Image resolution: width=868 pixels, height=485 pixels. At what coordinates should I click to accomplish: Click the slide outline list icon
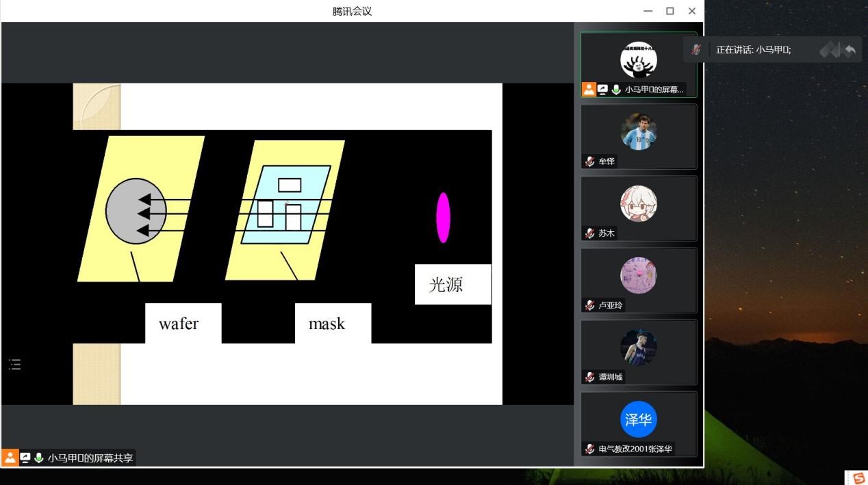[x=15, y=364]
